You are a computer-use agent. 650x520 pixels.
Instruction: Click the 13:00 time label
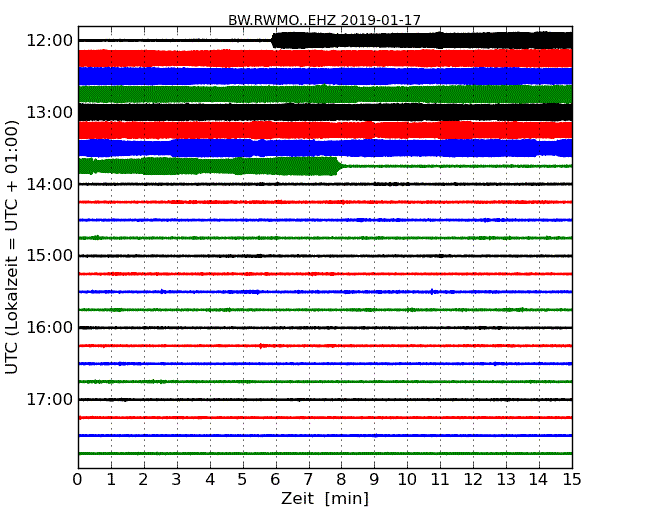click(49, 112)
